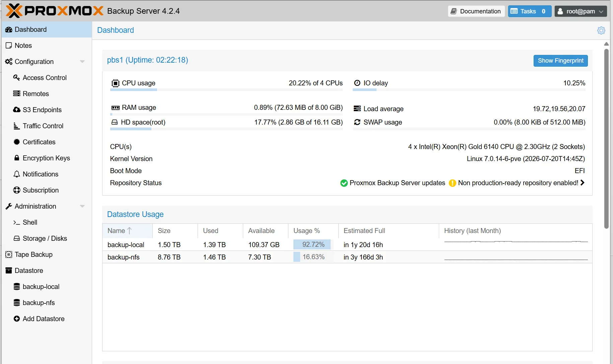Collapse the Administration section arrow
The width and height of the screenshot is (613, 364).
82,206
